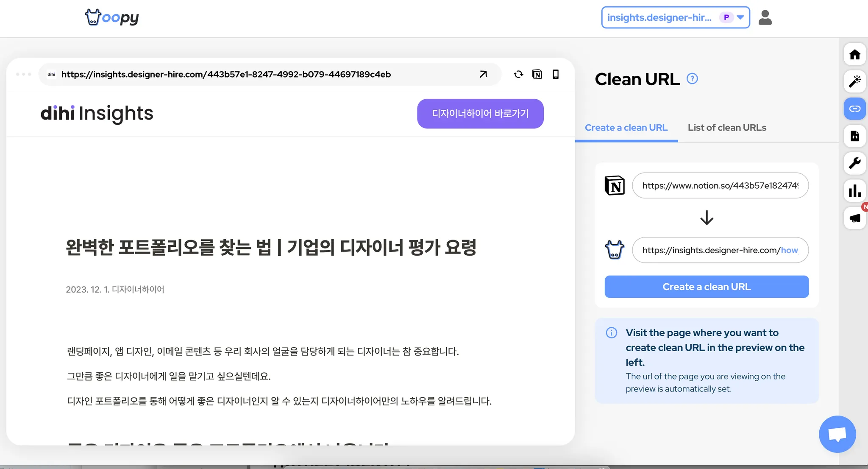Open the magic wand design tool
868x469 pixels.
[x=854, y=81]
